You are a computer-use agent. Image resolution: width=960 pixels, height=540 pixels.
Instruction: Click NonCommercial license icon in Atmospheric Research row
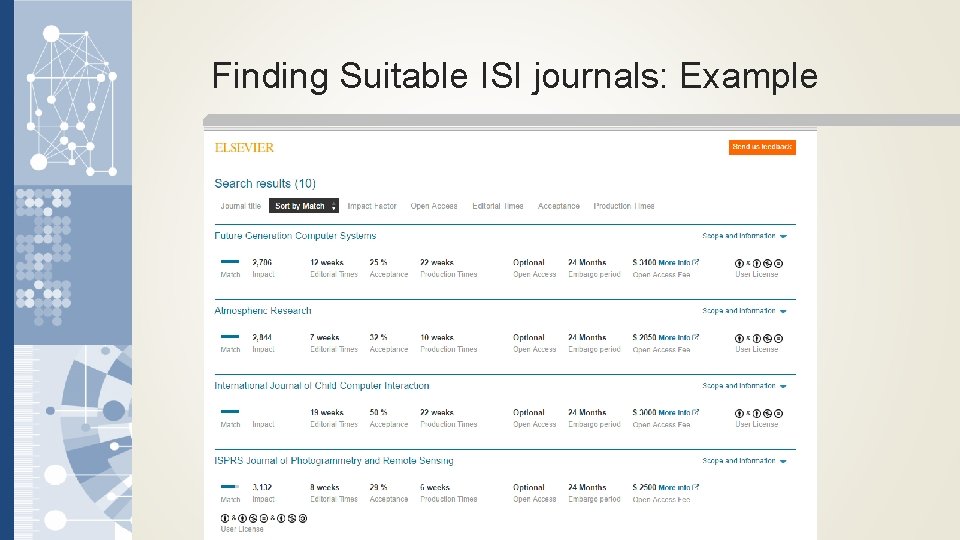(768, 339)
